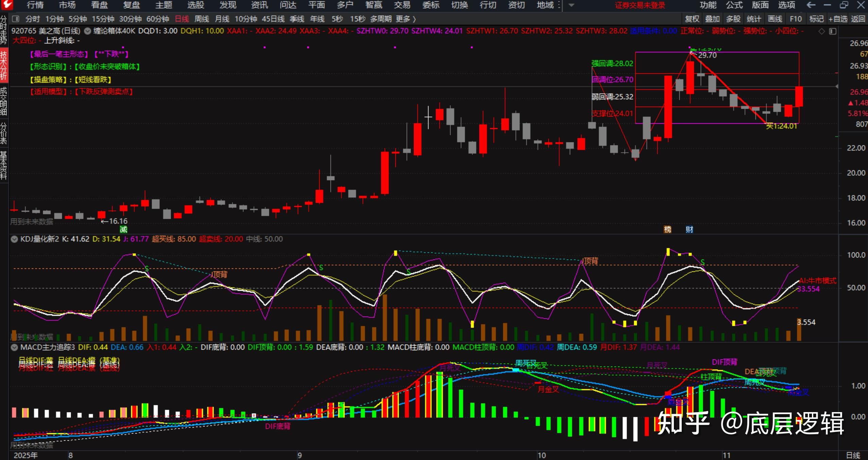Click the green 减 marker icon

coord(123,229)
